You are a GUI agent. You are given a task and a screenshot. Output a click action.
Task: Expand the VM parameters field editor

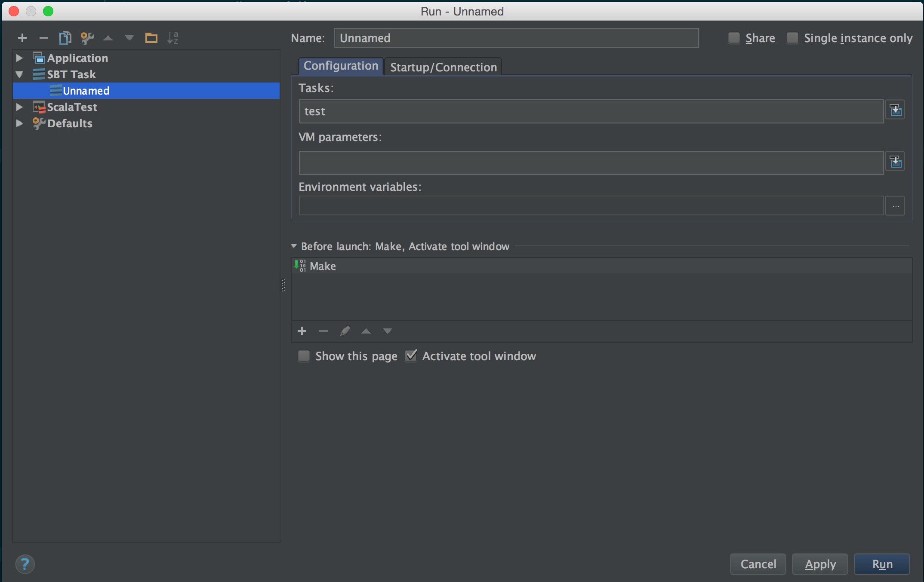tap(895, 162)
